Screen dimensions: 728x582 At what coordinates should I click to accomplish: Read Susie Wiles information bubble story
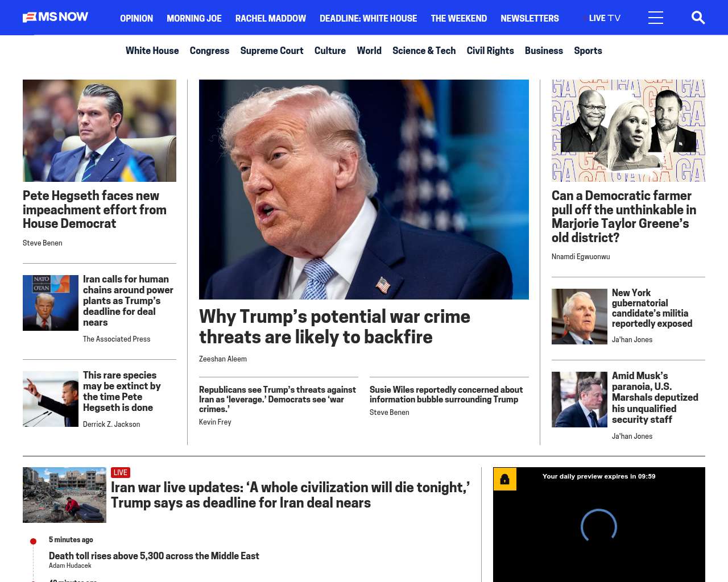click(446, 394)
